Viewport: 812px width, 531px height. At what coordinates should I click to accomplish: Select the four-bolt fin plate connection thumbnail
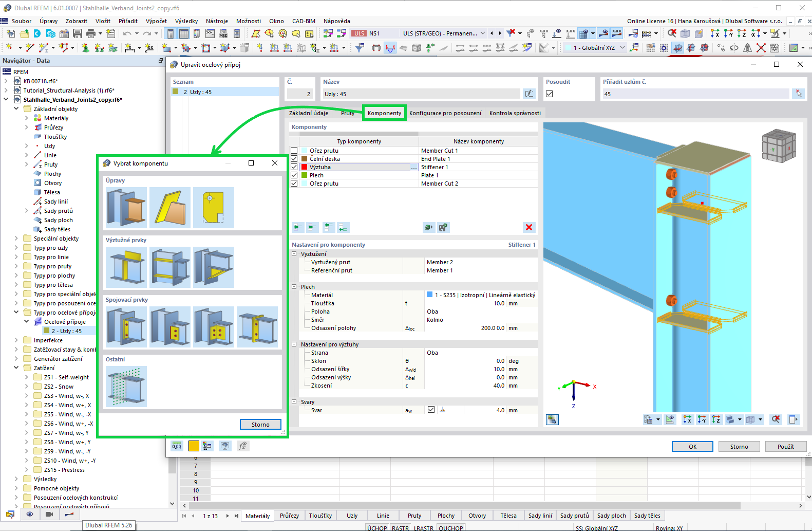(214, 327)
